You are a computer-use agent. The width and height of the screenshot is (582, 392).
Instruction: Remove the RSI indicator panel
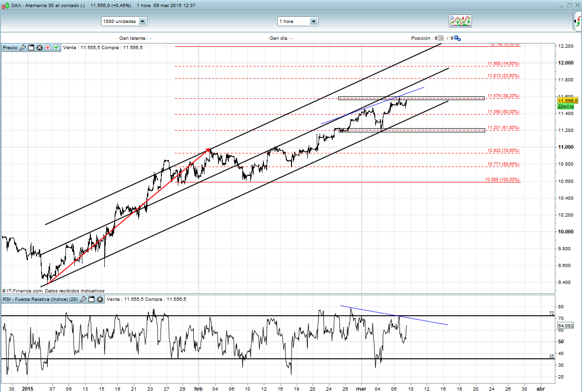pos(100,299)
